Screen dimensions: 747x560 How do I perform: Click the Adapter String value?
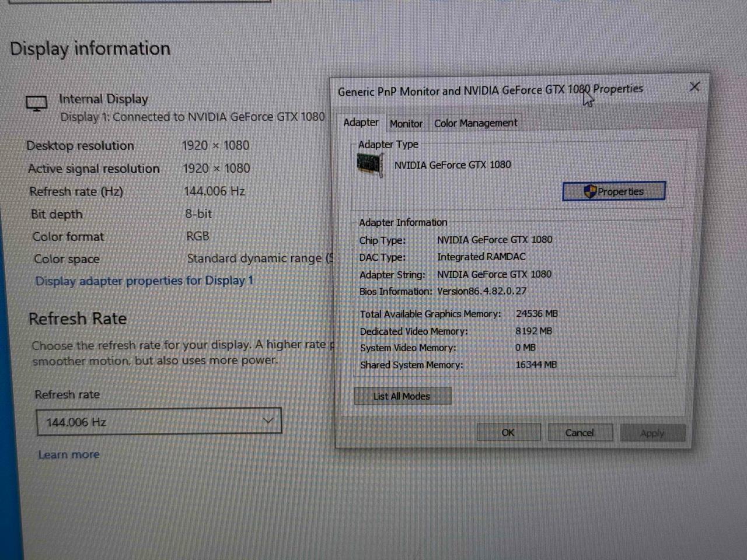coord(494,274)
